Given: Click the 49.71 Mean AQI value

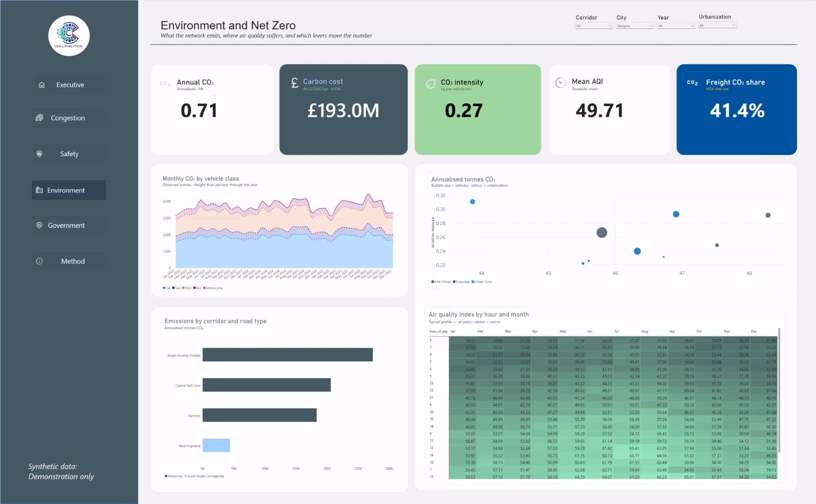Looking at the screenshot, I should point(599,111).
